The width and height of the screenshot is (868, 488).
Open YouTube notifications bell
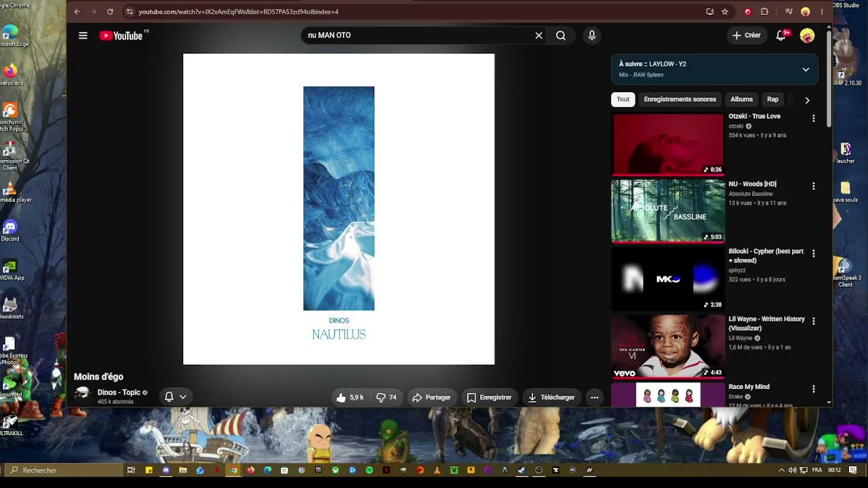[x=781, y=35]
